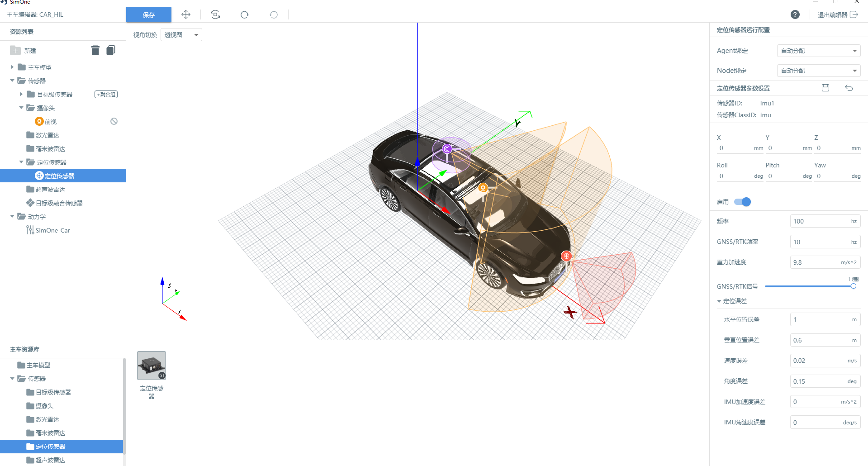Select 目标级传感器 in 主车资源库
The width and height of the screenshot is (868, 466).
coord(53,392)
